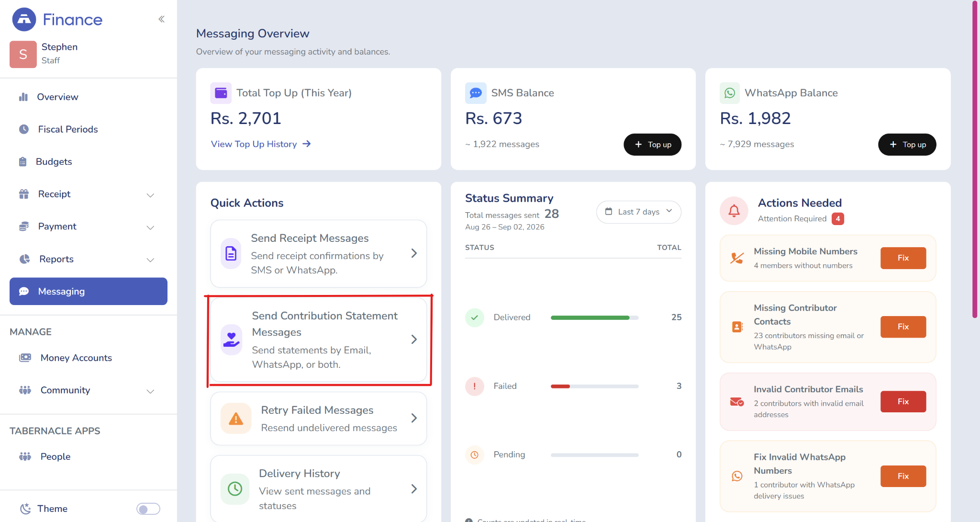
Task: Open Fiscal Periods menu item
Action: coord(89,129)
